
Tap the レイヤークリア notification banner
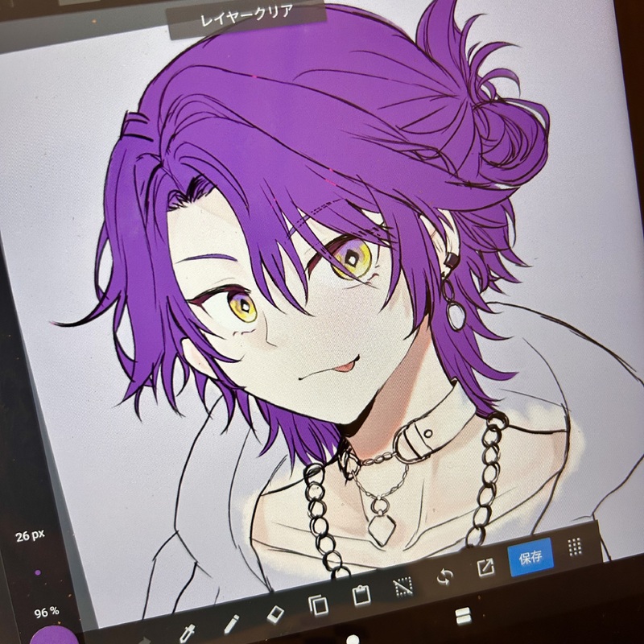[246, 17]
